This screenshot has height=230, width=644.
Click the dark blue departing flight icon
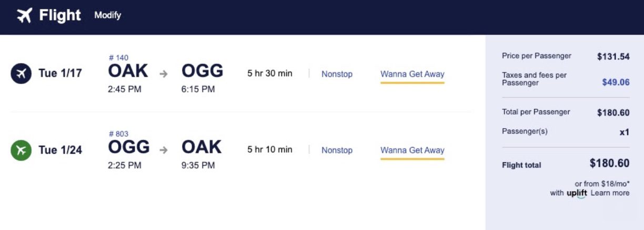(x=21, y=74)
